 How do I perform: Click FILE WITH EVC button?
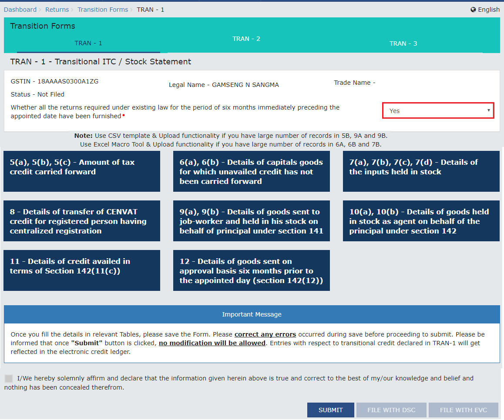pos(464,410)
